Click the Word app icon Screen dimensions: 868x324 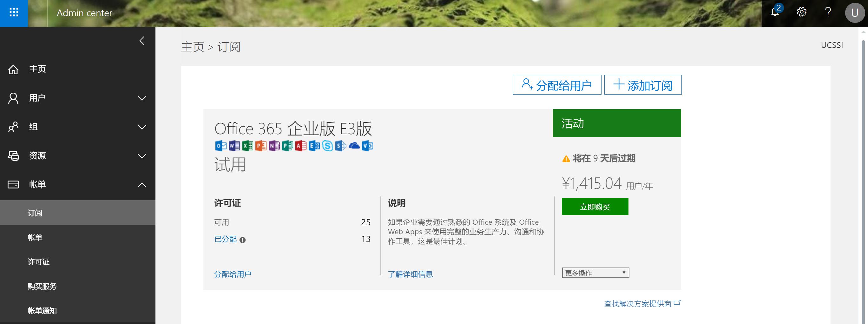point(234,146)
